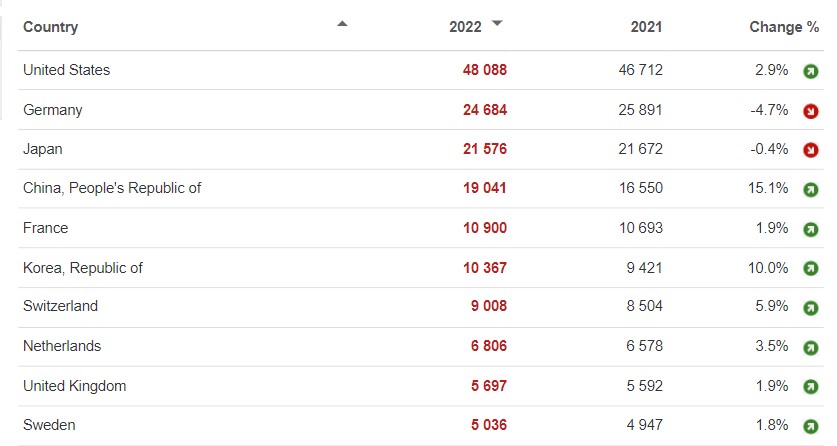Click green arrow icon in France row
The height and width of the screenshot is (446, 837).
[811, 229]
